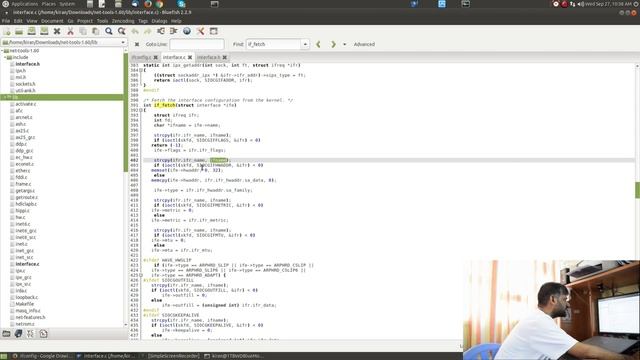Viewport: 640px width, 360px height.
Task: Click the SimpleScreenRecorder taskbar entry
Action: click(173, 356)
